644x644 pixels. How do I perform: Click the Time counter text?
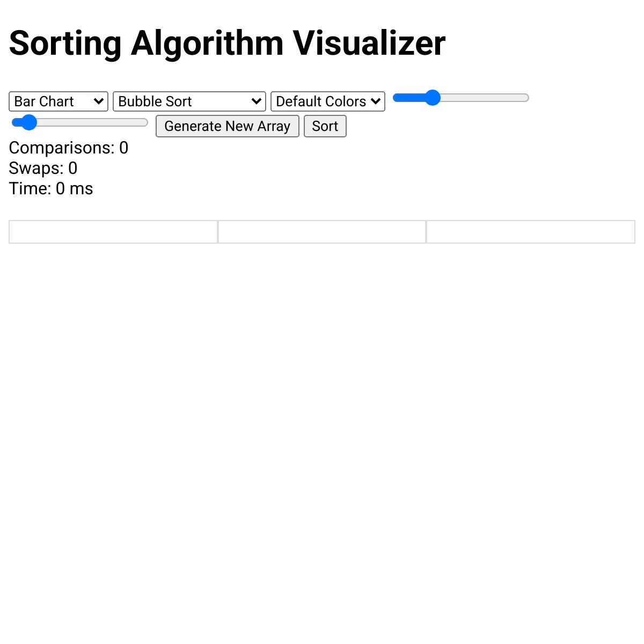click(51, 188)
